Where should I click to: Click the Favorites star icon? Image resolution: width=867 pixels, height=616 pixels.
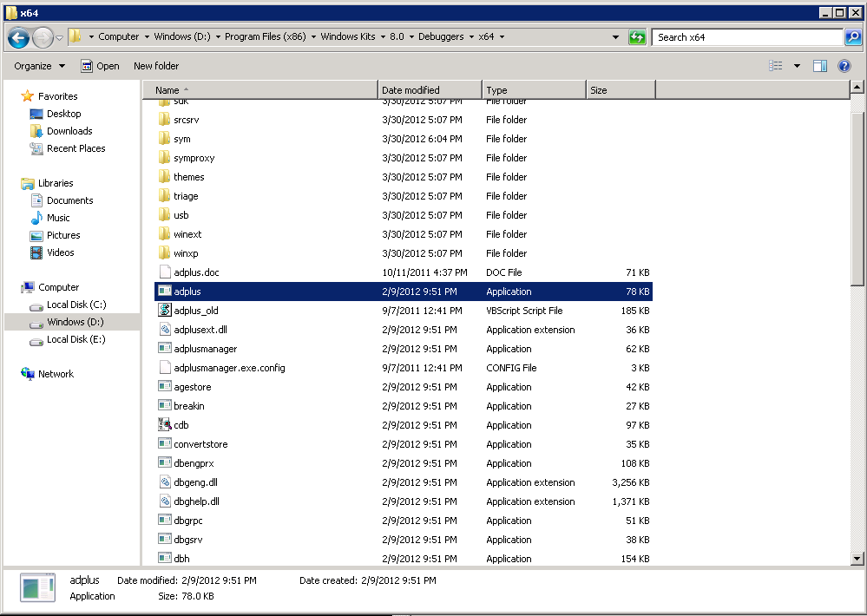click(x=28, y=96)
